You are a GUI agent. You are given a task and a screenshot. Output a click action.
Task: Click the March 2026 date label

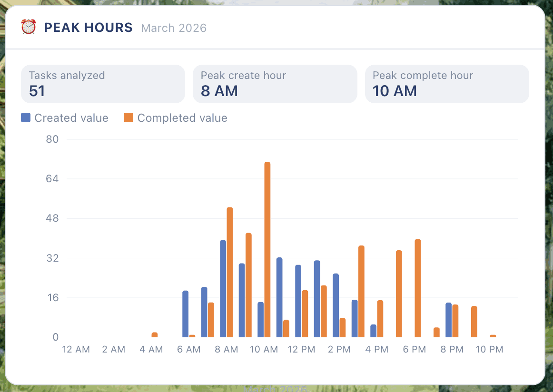click(174, 28)
